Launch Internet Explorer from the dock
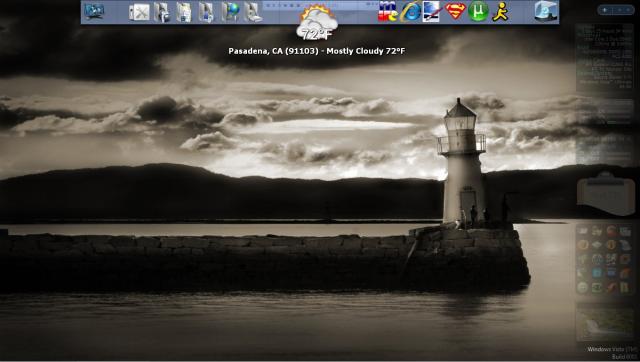This screenshot has height=362, width=640. 410,11
